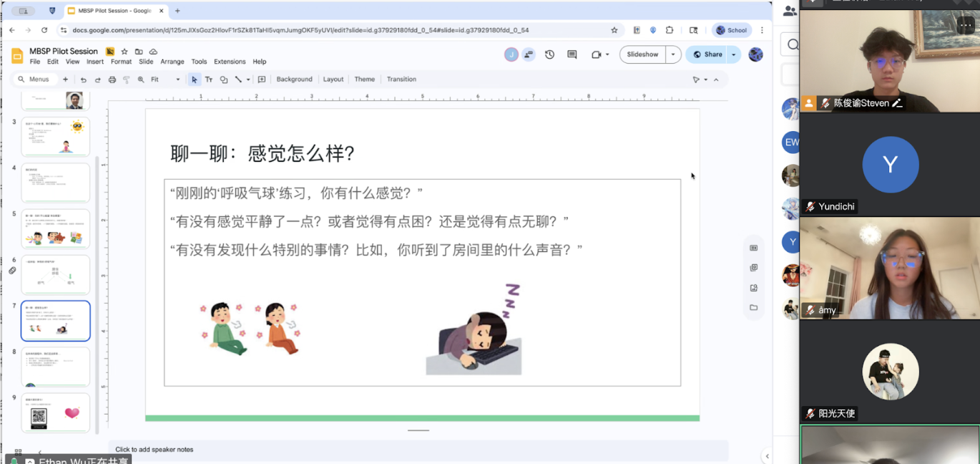Collapse the toolbar with the up chevron

(716, 79)
